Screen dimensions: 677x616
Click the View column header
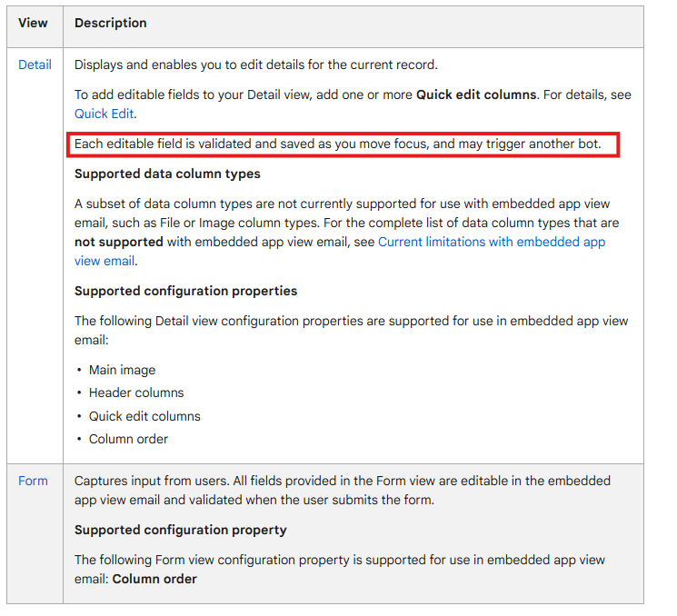point(33,23)
